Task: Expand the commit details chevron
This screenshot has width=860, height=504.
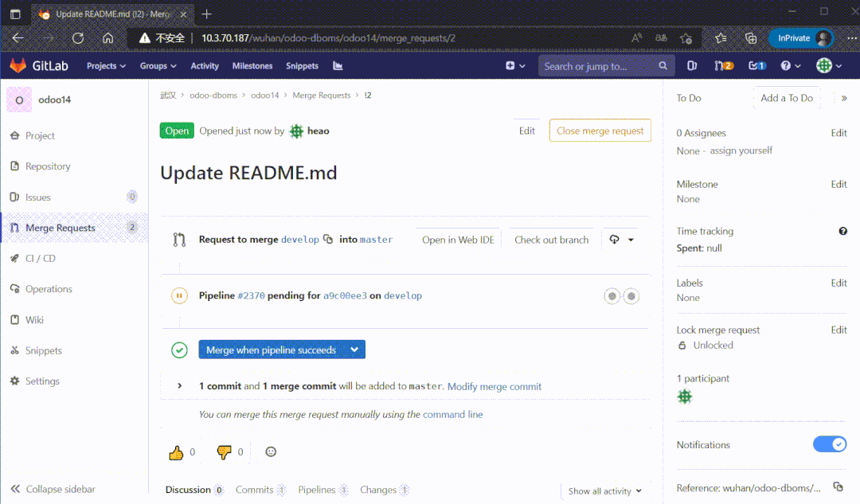Action: (x=180, y=386)
